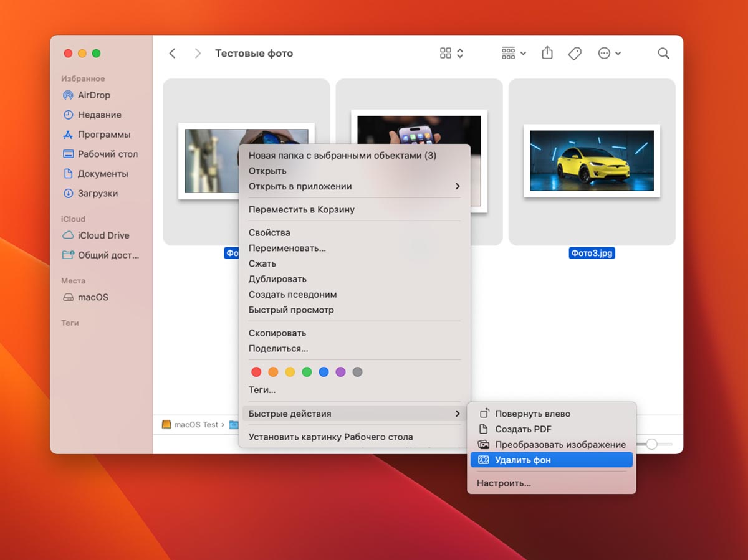Select 'Повернуть влево' quick action
The height and width of the screenshot is (560, 748).
click(x=532, y=414)
